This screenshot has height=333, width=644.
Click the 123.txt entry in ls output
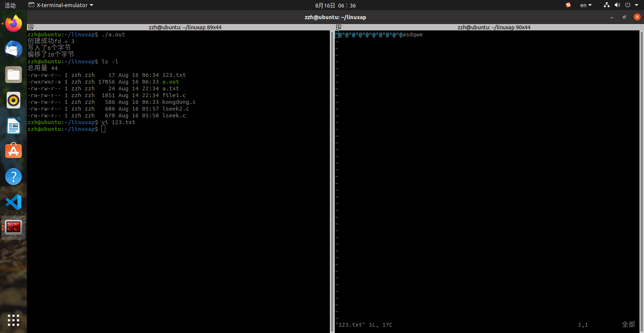174,75
